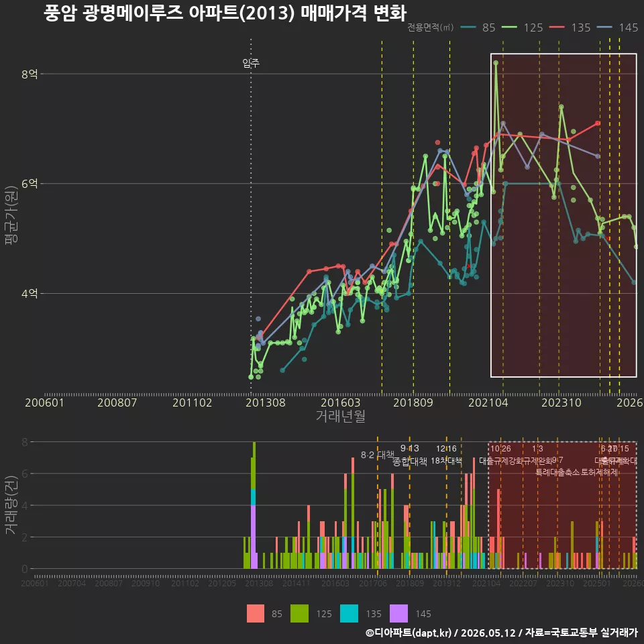Click the 4억 y-axis label
This screenshot has width=644, height=644.
pyautogui.click(x=30, y=293)
